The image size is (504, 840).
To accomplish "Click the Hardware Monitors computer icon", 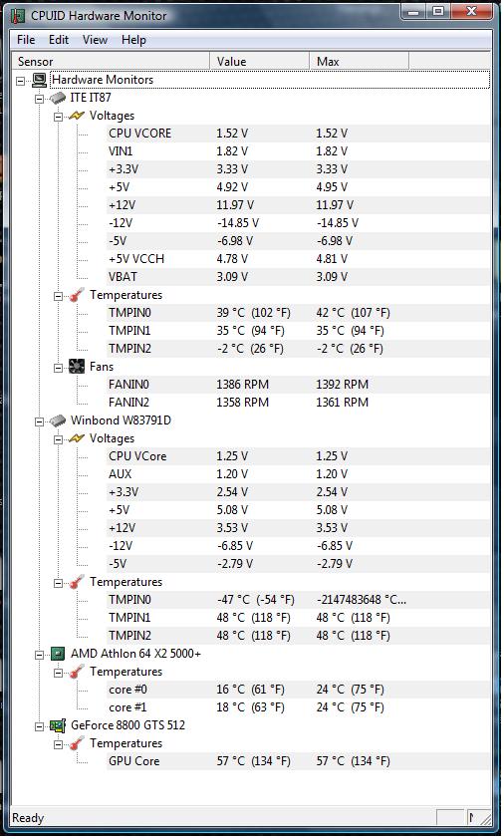I will coord(40,80).
